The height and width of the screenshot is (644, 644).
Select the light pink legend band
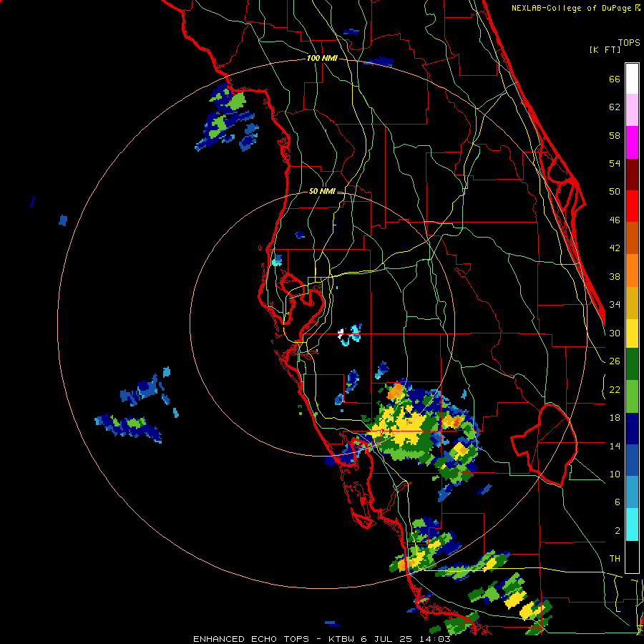[632, 109]
